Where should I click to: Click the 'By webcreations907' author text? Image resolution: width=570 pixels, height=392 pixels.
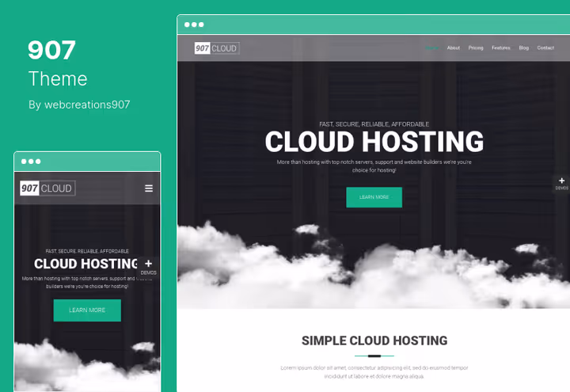click(x=79, y=105)
